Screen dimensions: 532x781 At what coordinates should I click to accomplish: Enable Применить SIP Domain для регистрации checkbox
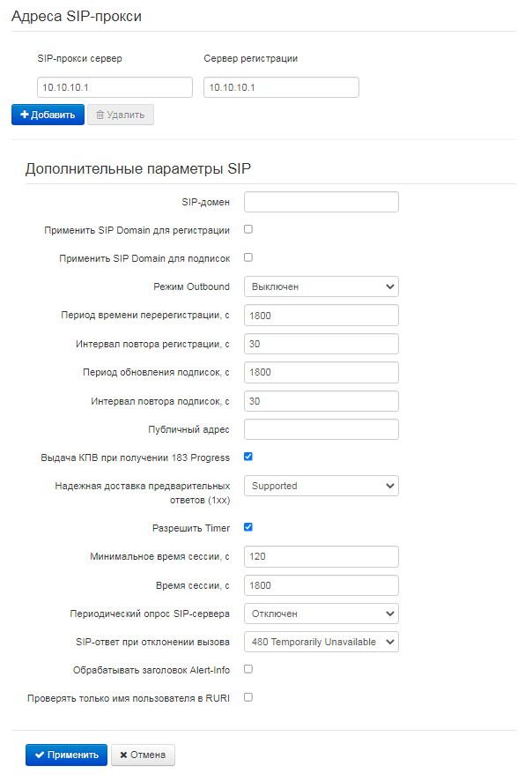click(248, 229)
